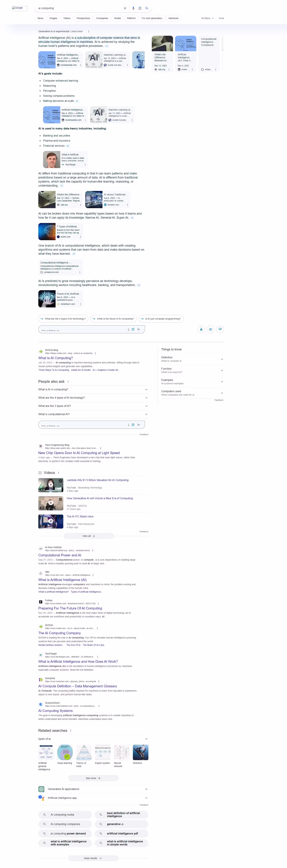
Task: Click Is AI just computer programming? suggestion chip
Action: point(161,319)
